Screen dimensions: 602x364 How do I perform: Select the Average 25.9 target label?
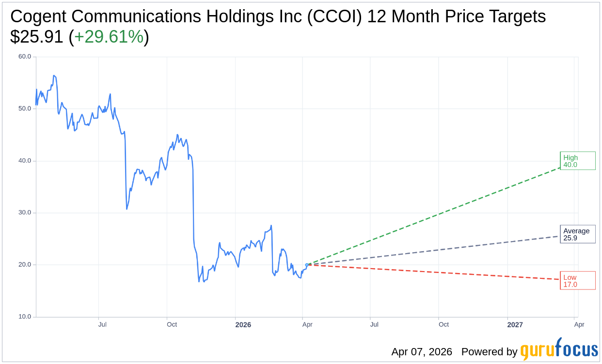577,234
